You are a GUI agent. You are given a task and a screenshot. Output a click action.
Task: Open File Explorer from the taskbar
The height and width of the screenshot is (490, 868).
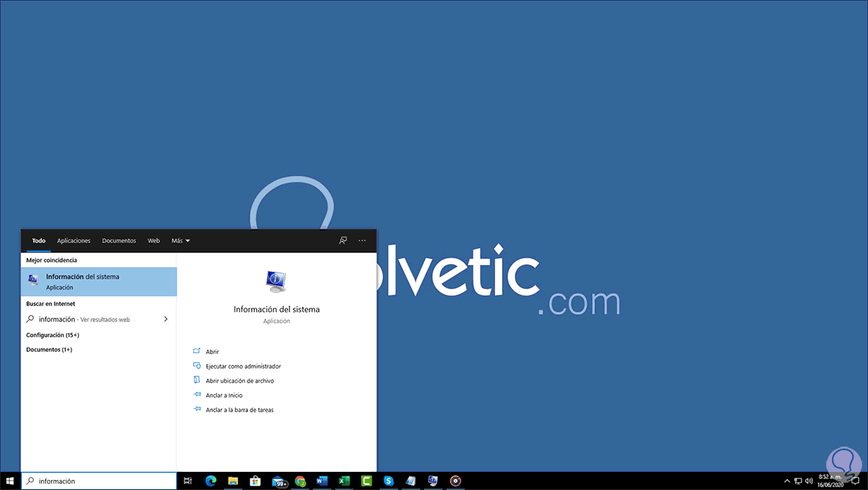pyautogui.click(x=233, y=481)
